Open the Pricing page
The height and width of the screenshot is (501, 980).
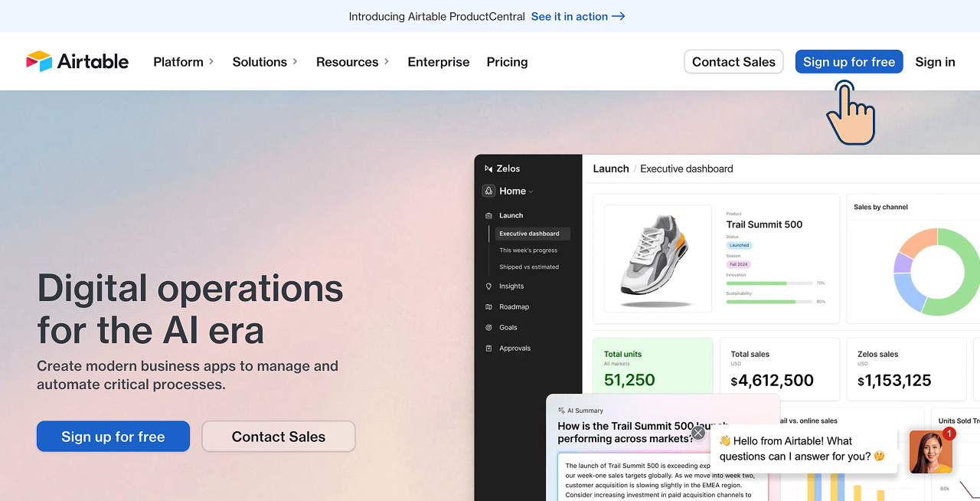click(507, 62)
